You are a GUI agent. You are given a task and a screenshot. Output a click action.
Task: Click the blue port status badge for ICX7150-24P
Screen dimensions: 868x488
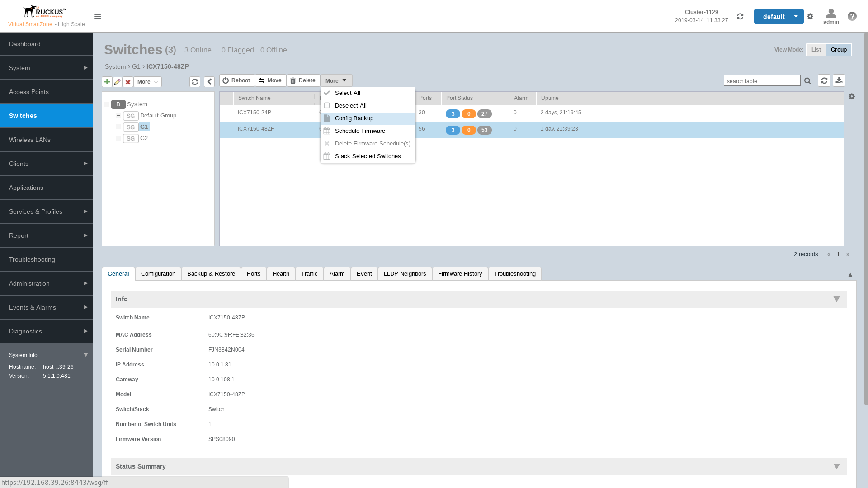[453, 114]
